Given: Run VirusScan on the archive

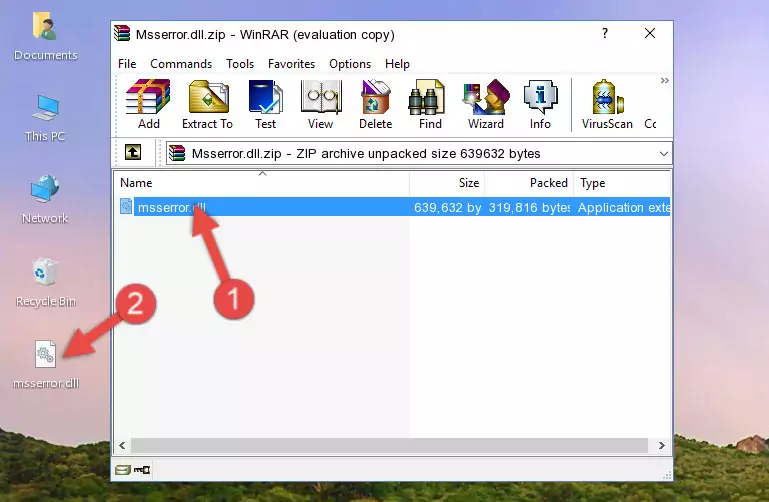Looking at the screenshot, I should coord(607,104).
